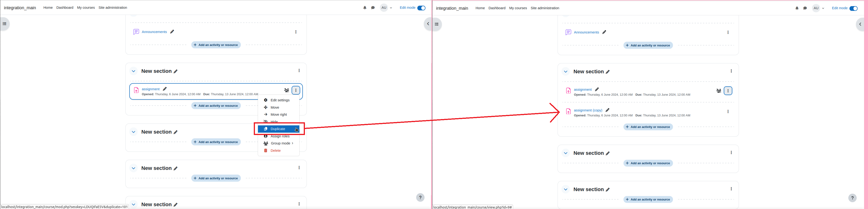This screenshot has height=209, width=868.
Task: Click group mode icon beside assignment, left screenshot
Action: click(286, 90)
